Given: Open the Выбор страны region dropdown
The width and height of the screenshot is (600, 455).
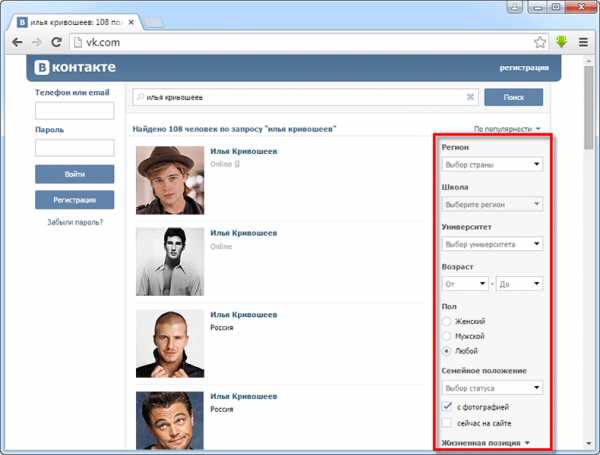Looking at the screenshot, I should click(492, 165).
